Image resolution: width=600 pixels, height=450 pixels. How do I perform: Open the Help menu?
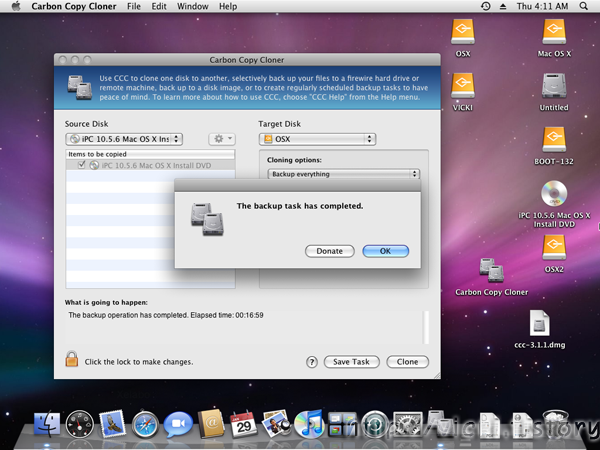coord(228,7)
